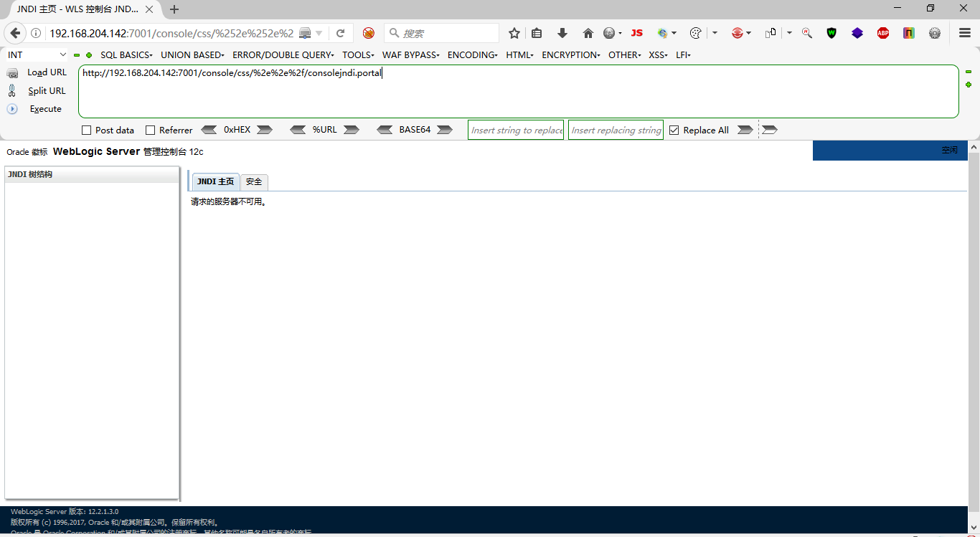Open the ENCODING menu
Image resolution: width=980 pixels, height=537 pixels.
point(471,54)
